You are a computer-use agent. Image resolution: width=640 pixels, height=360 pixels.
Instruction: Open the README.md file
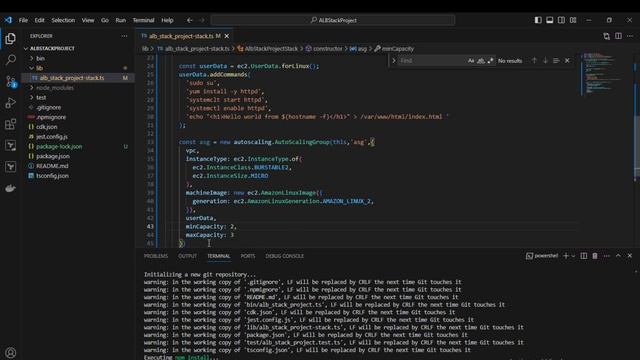click(52, 166)
